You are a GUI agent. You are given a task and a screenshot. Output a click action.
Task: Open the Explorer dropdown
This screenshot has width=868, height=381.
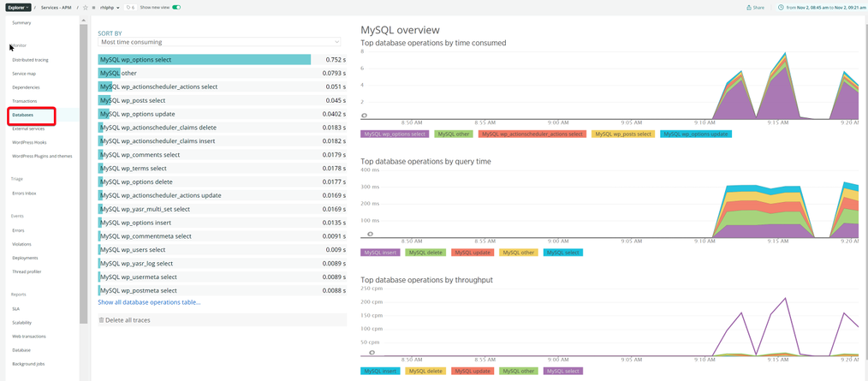[x=19, y=8]
